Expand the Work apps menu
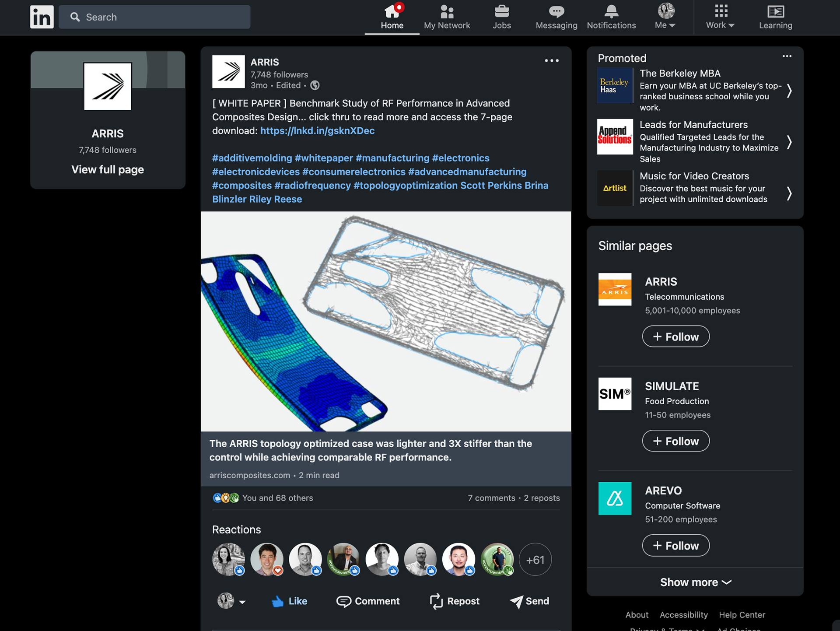840x631 pixels. pyautogui.click(x=720, y=17)
